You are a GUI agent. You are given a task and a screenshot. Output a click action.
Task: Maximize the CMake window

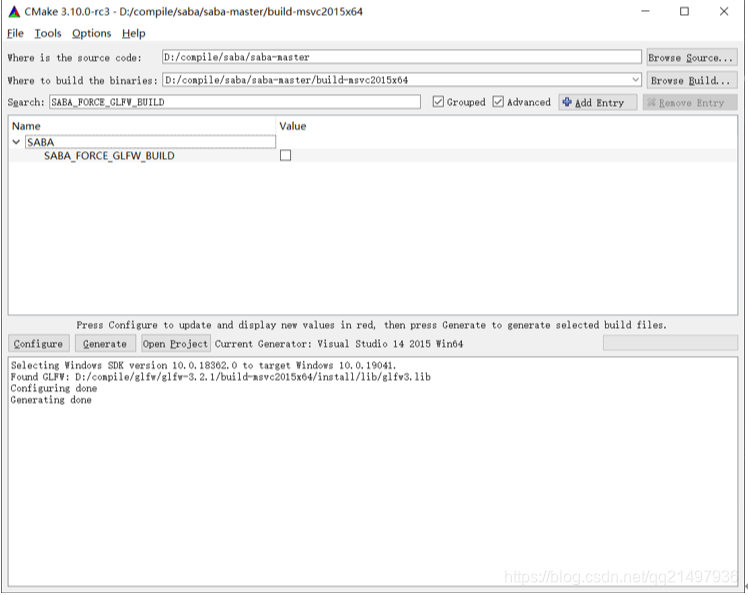pos(685,11)
